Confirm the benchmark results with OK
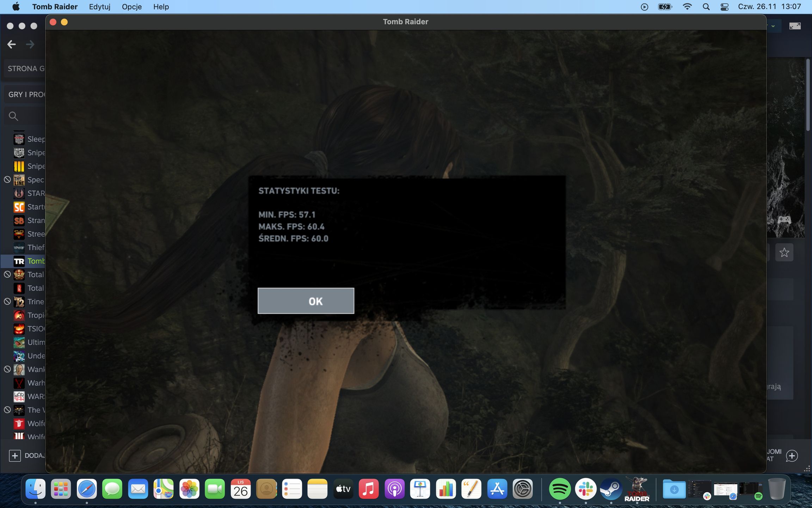The width and height of the screenshot is (812, 508). [306, 301]
